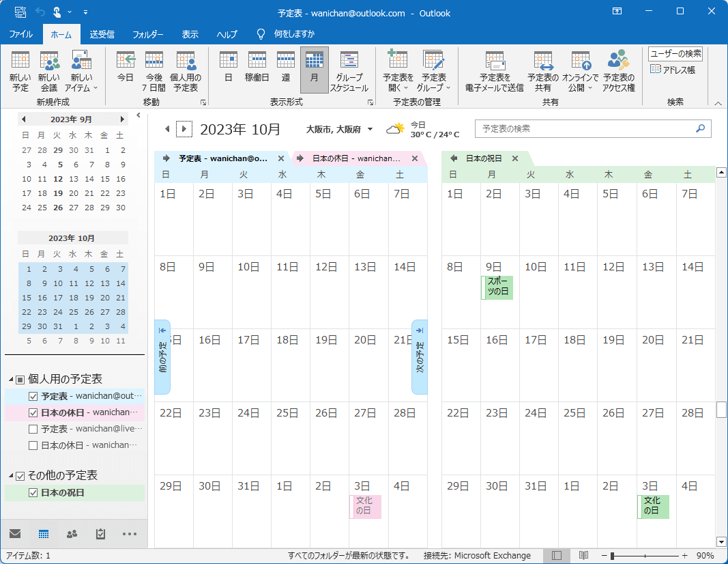Go to next month in the calendar header
This screenshot has height=564, width=728.
[184, 128]
